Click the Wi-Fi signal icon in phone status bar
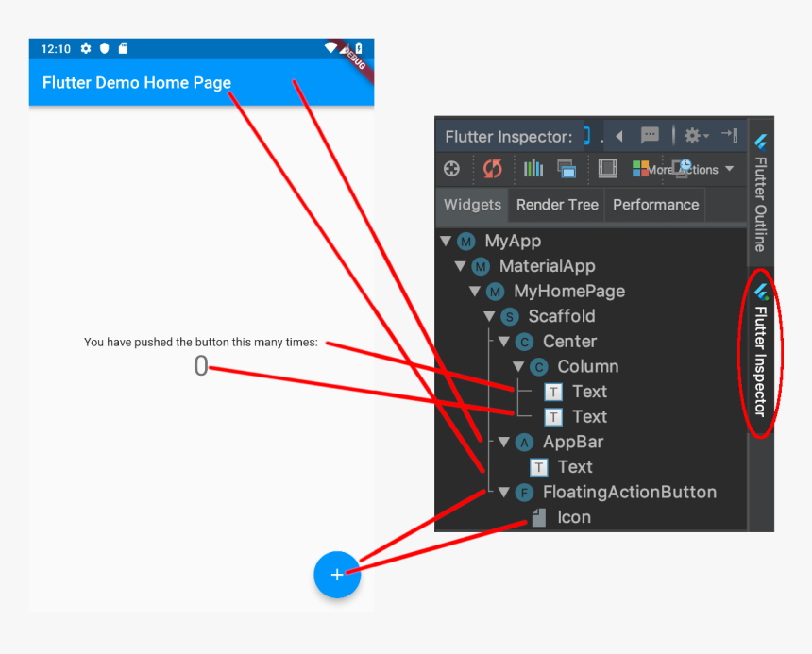The height and width of the screenshot is (654, 812). [x=330, y=48]
